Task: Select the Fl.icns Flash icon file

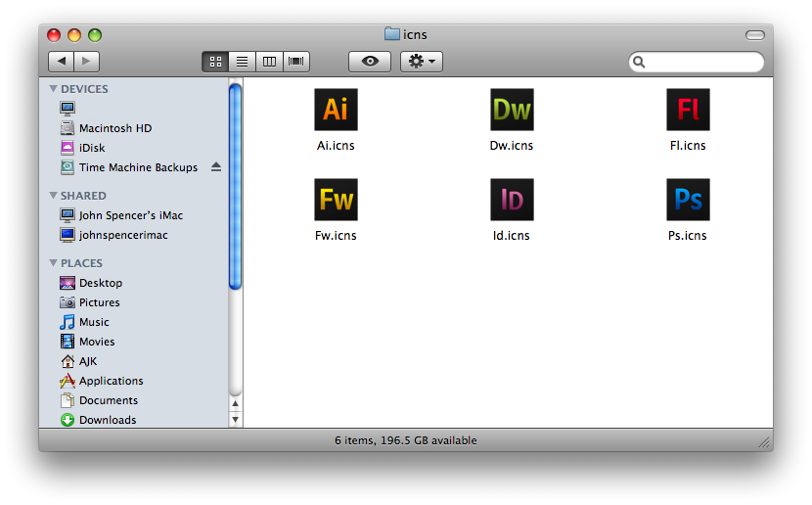Action: point(688,110)
